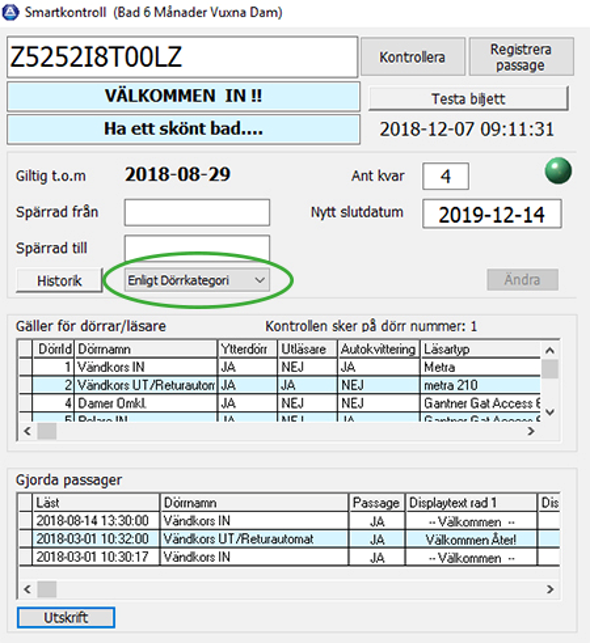Click the card number field Z5252I8T00LZ
The image size is (590, 643).
(x=182, y=57)
